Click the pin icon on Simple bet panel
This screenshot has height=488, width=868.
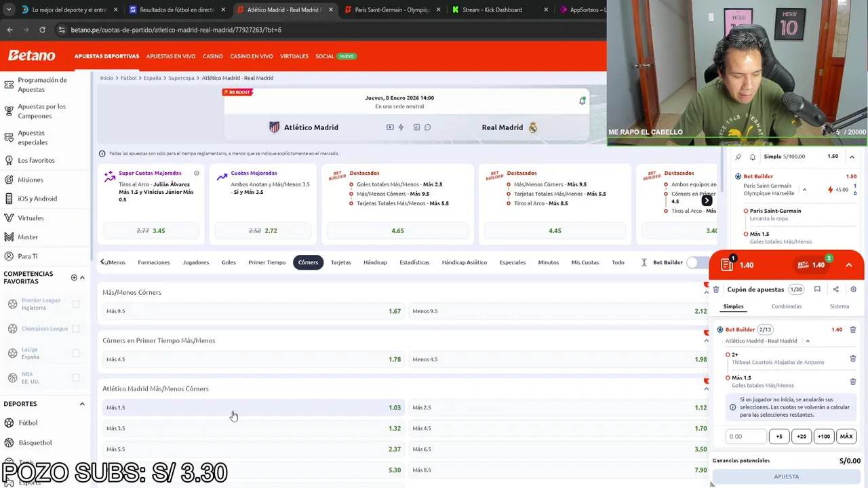click(738, 157)
